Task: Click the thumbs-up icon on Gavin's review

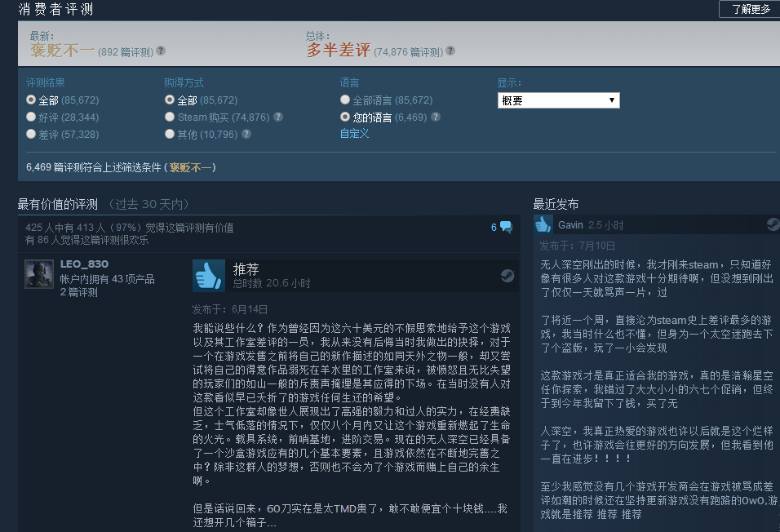Action: click(544, 224)
